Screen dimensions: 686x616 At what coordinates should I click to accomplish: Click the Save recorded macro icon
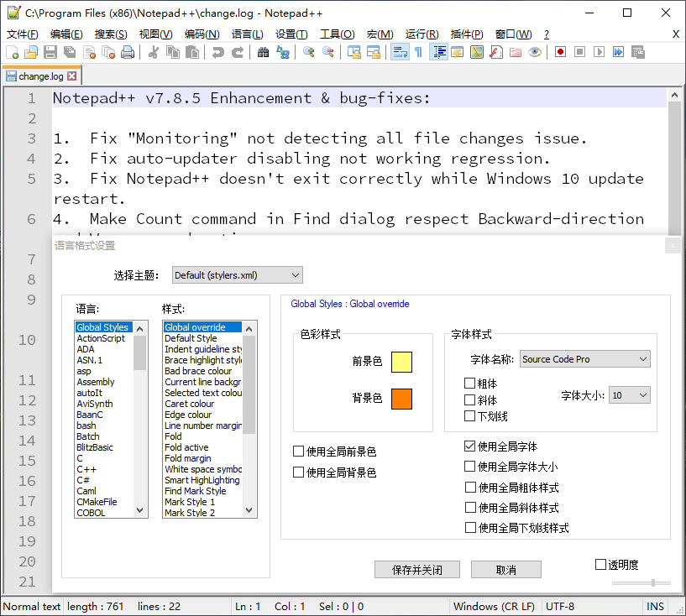point(638,53)
